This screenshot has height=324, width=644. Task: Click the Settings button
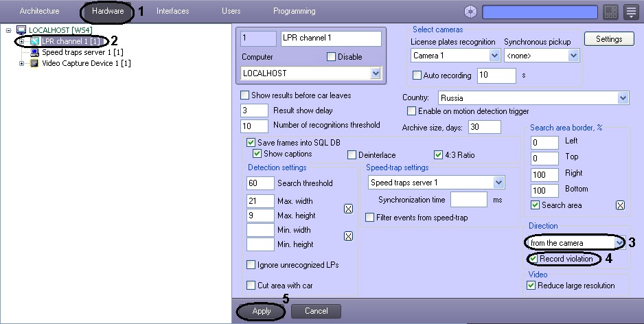tap(609, 39)
